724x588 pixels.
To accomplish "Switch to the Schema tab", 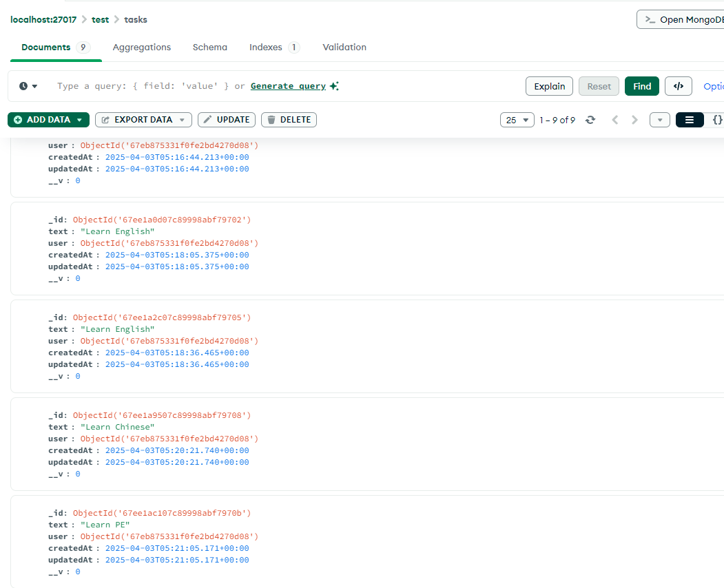I will [x=210, y=47].
